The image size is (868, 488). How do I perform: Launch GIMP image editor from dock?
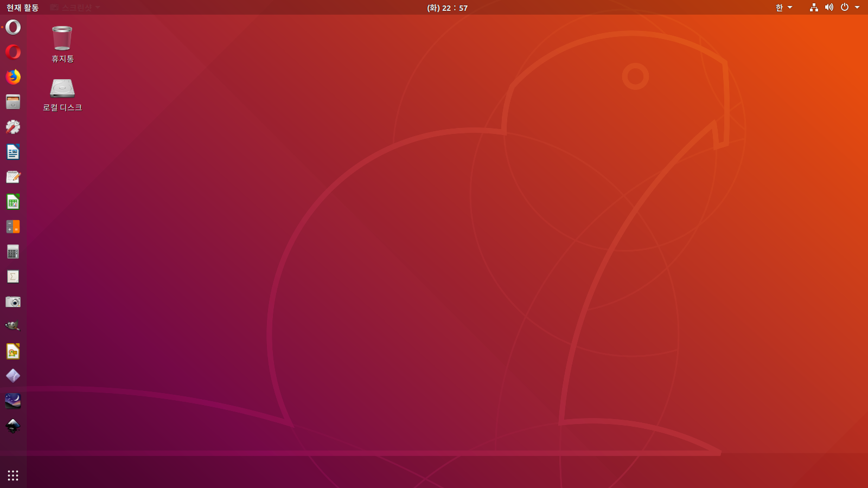coord(13,326)
